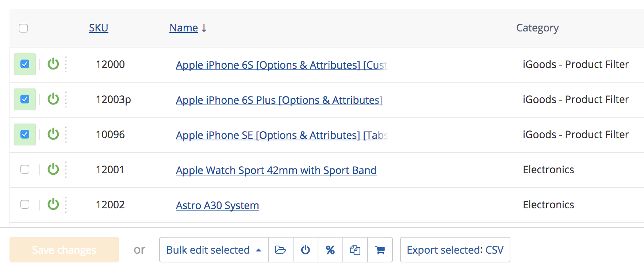This screenshot has width=644, height=269.
Task: Click bulk enable/disable power icon in toolbar
Action: 306,250
